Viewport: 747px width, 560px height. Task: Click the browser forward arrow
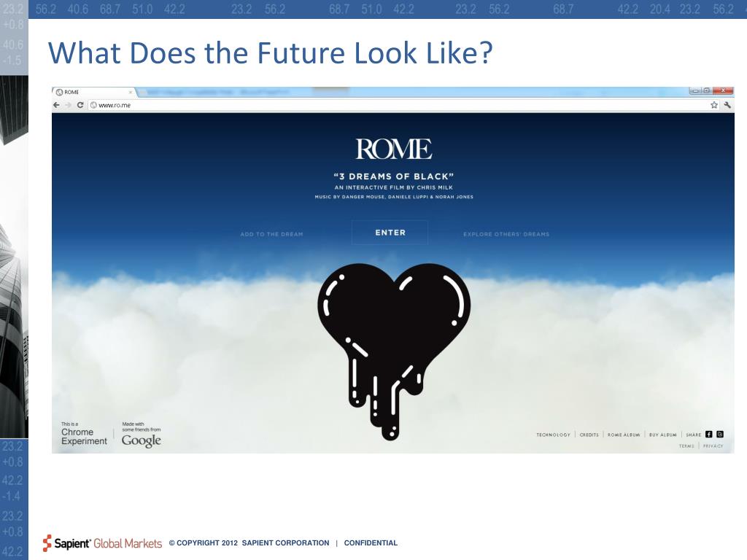click(x=68, y=105)
